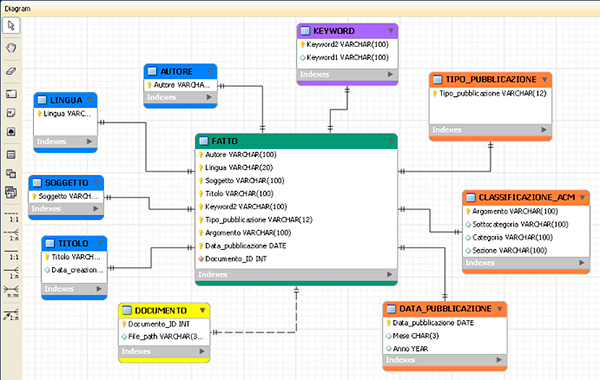Image resolution: width=600 pixels, height=380 pixels.
Task: Click the LINGUA table icon
Action: pyautogui.click(x=42, y=100)
